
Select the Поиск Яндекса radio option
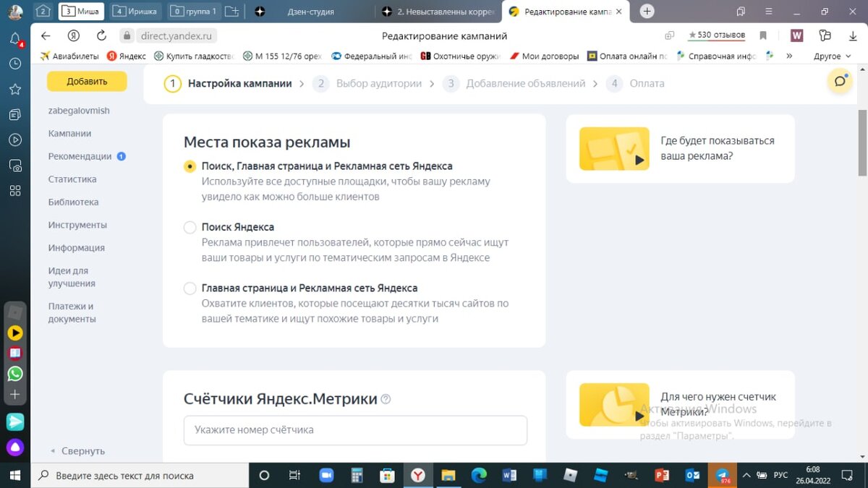[190, 227]
